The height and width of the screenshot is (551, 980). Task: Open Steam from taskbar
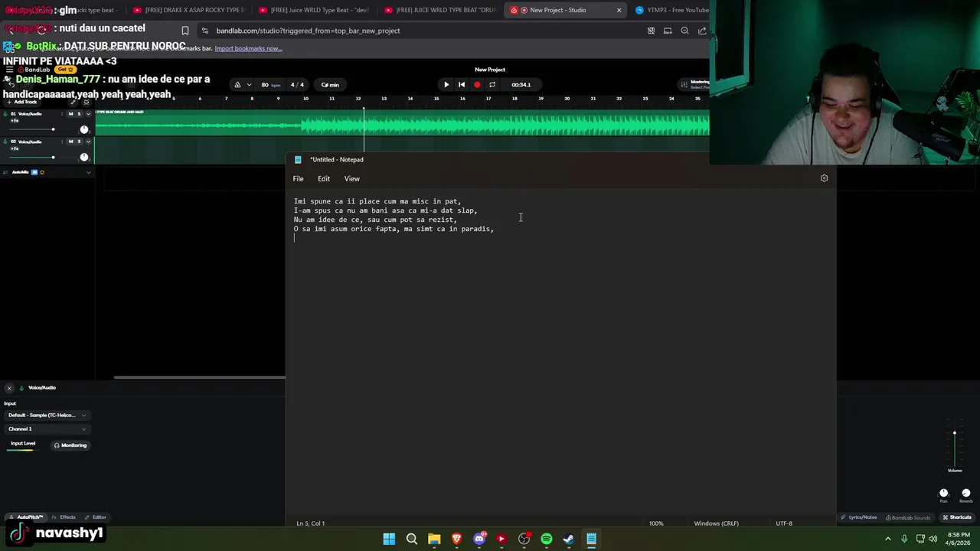click(x=569, y=539)
